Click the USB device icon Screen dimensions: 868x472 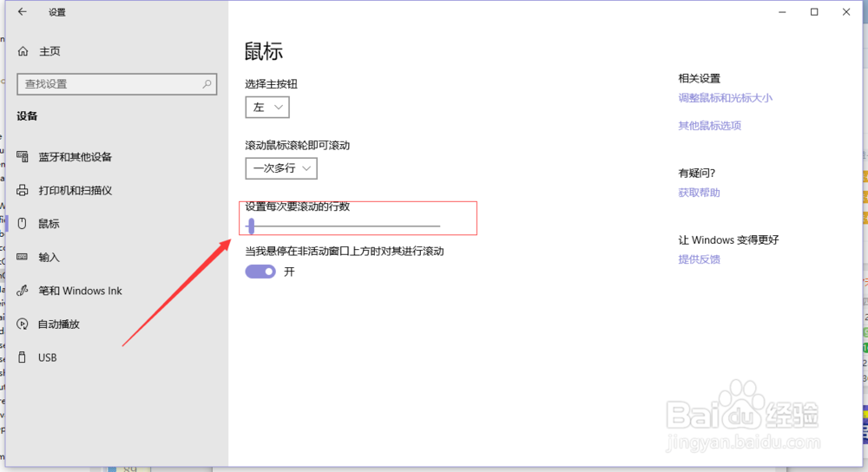point(23,357)
